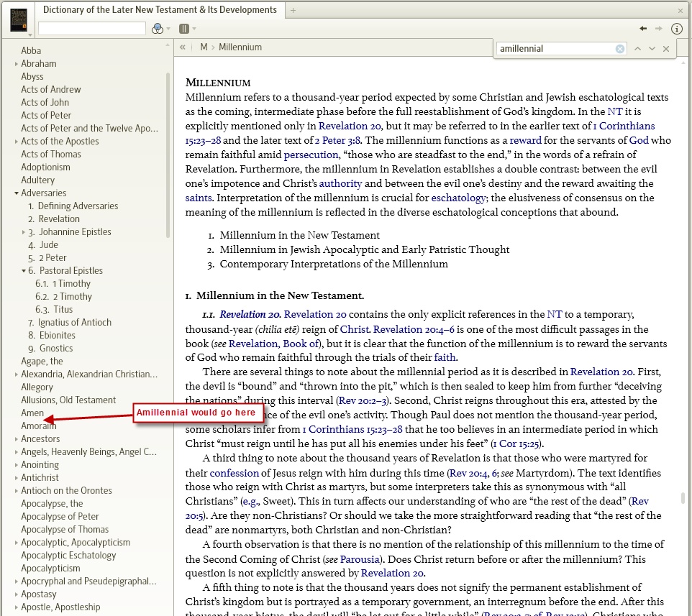Open dropdown arrow beside visual filters

tap(168, 29)
